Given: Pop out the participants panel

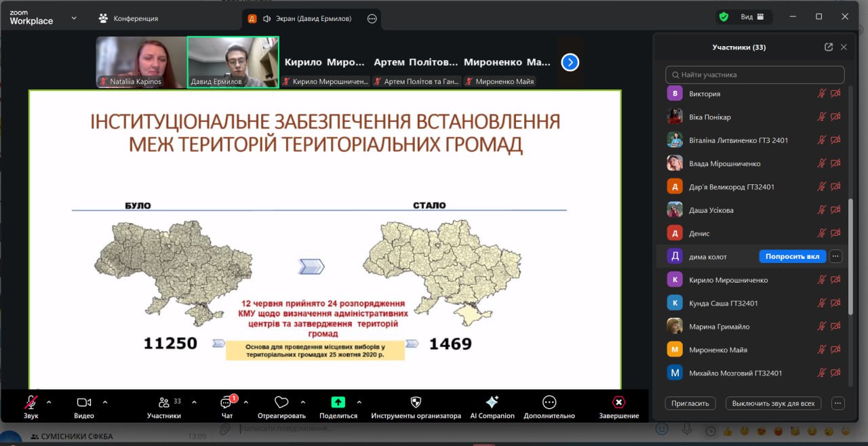Looking at the screenshot, I should coord(828,47).
